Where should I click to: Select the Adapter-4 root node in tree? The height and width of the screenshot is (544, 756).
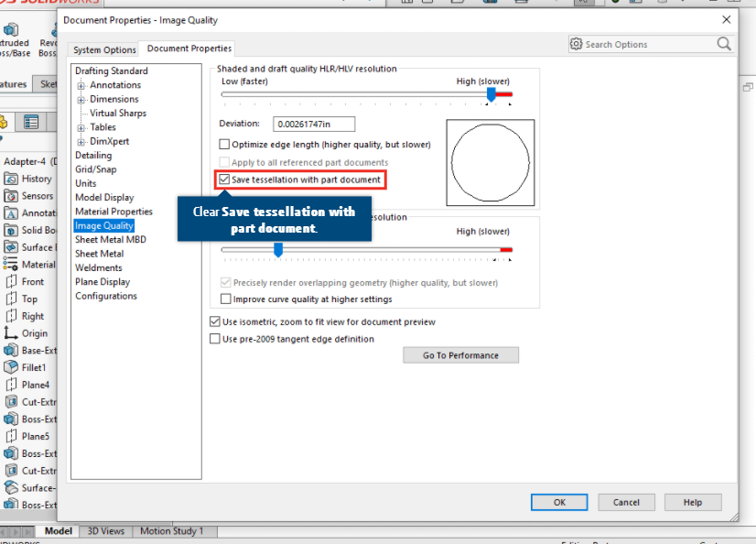point(29,161)
